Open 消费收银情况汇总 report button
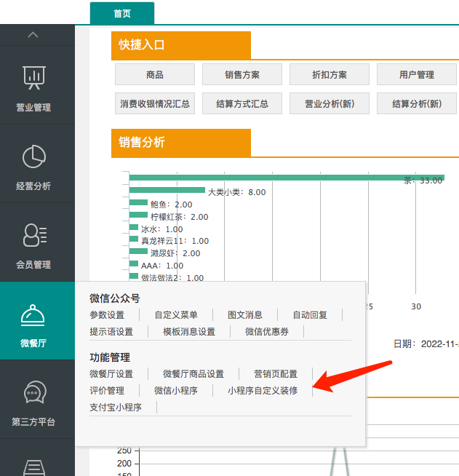 155,104
